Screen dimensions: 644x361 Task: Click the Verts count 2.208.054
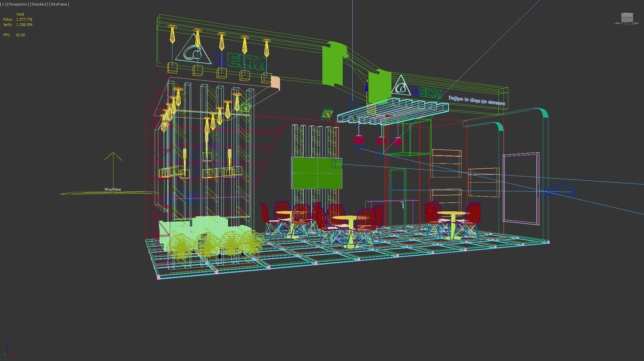coord(24,25)
